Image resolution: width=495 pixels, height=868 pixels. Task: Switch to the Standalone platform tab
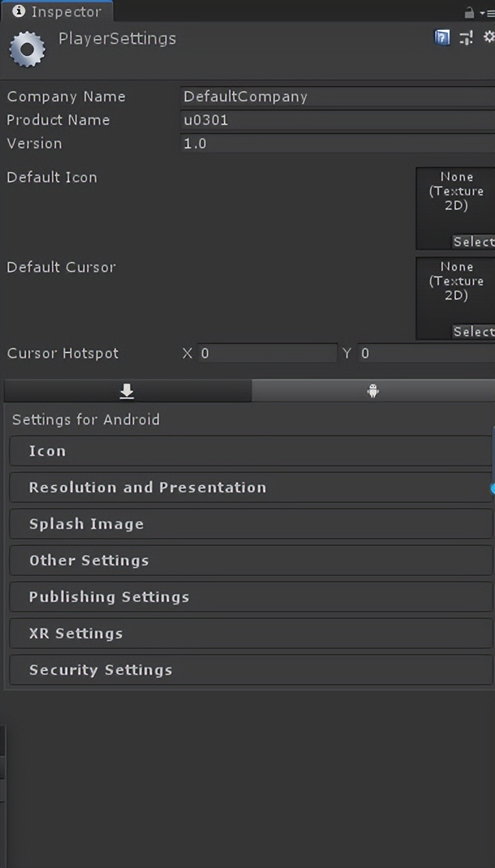127,391
